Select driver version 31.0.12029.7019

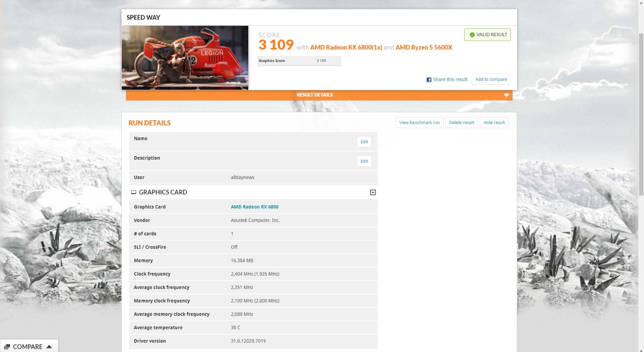click(x=248, y=341)
